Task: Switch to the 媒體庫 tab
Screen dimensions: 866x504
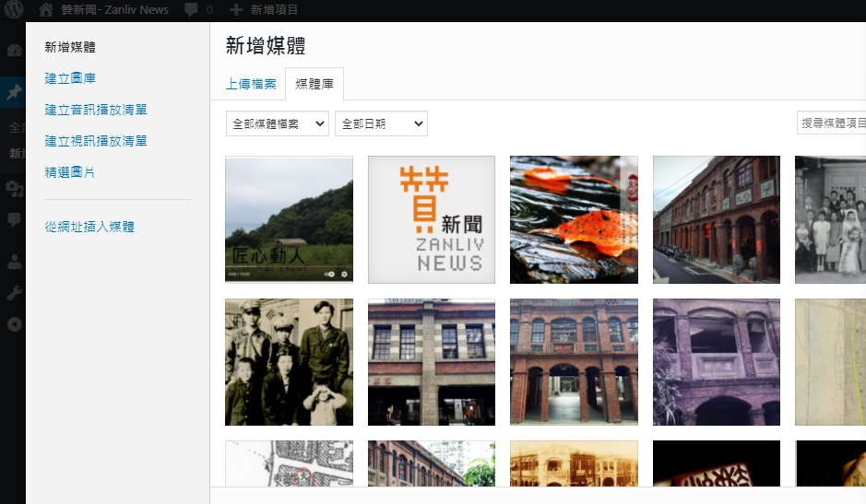Action: tap(314, 84)
